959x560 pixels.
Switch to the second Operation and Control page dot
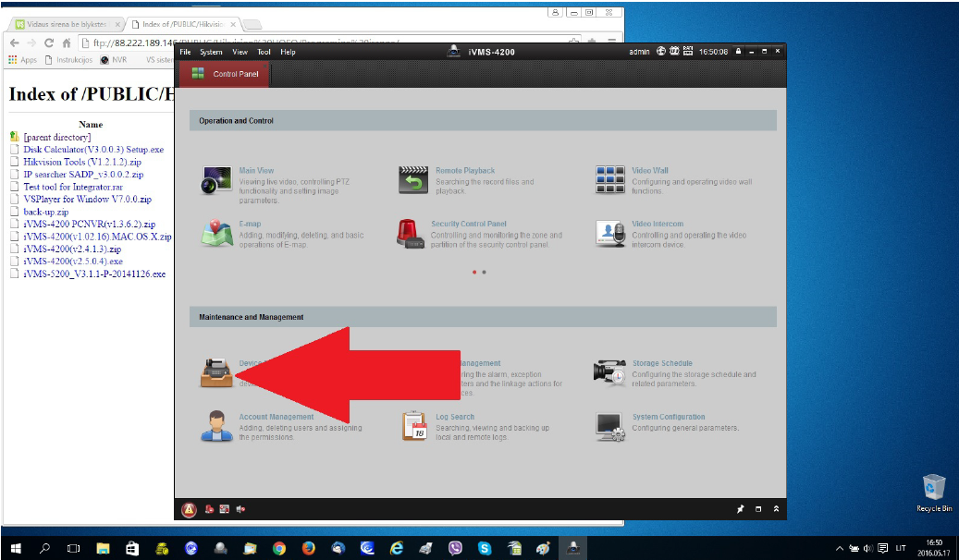484,272
